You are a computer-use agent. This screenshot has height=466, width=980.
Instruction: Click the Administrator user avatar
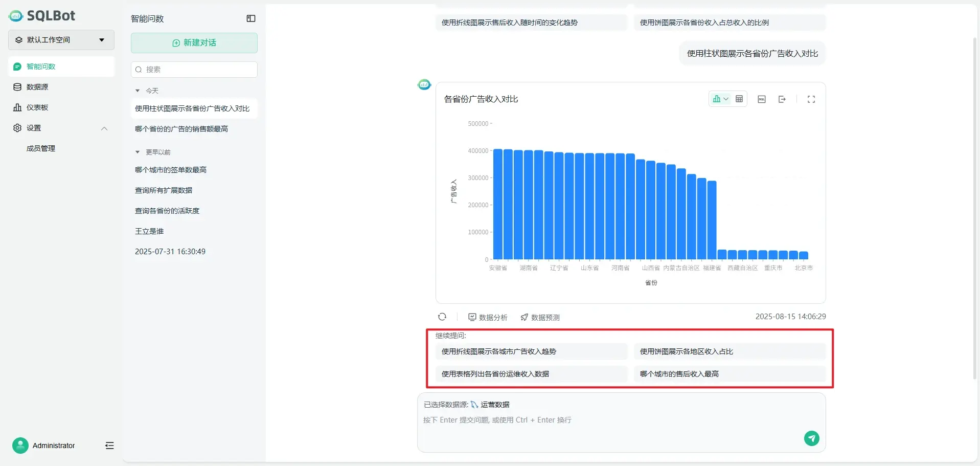20,446
